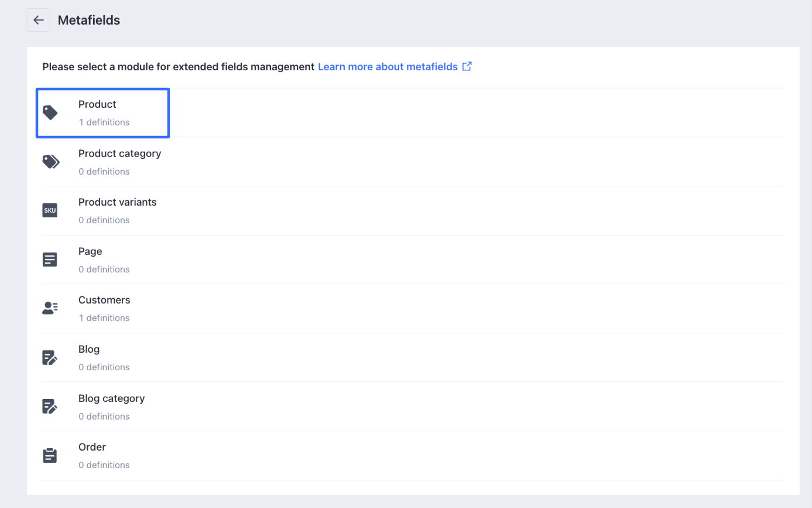
Task: Click the Page document icon
Action: tap(50, 260)
